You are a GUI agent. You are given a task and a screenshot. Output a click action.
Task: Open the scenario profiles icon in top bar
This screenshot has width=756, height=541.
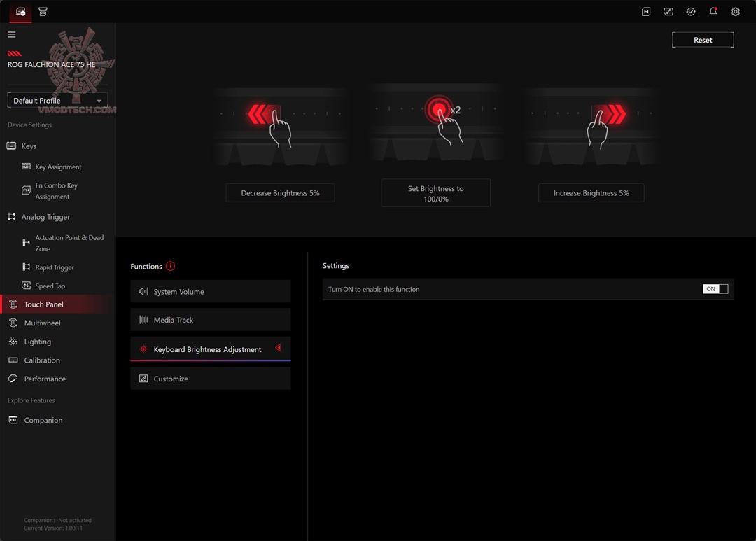pos(668,12)
